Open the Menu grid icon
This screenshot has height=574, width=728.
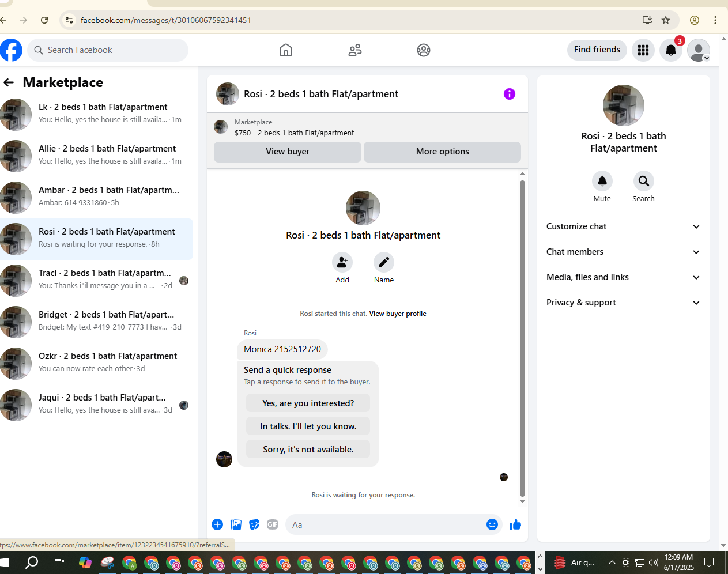coord(643,50)
